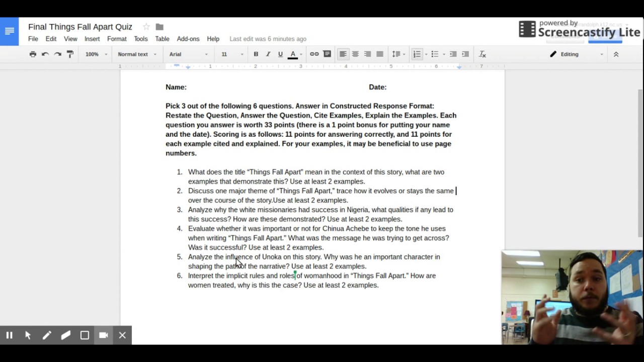Open the Arial font dropdown
The image size is (644, 362).
click(x=189, y=54)
